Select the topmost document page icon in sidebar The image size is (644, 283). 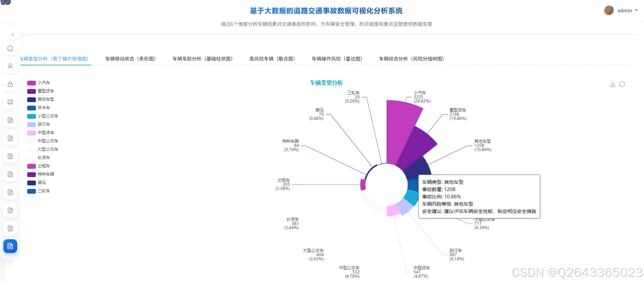(10, 120)
